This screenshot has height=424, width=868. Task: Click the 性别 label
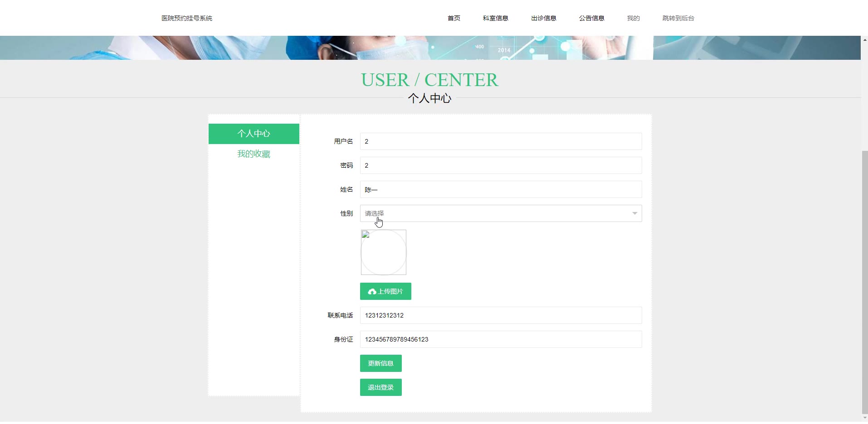(x=346, y=213)
